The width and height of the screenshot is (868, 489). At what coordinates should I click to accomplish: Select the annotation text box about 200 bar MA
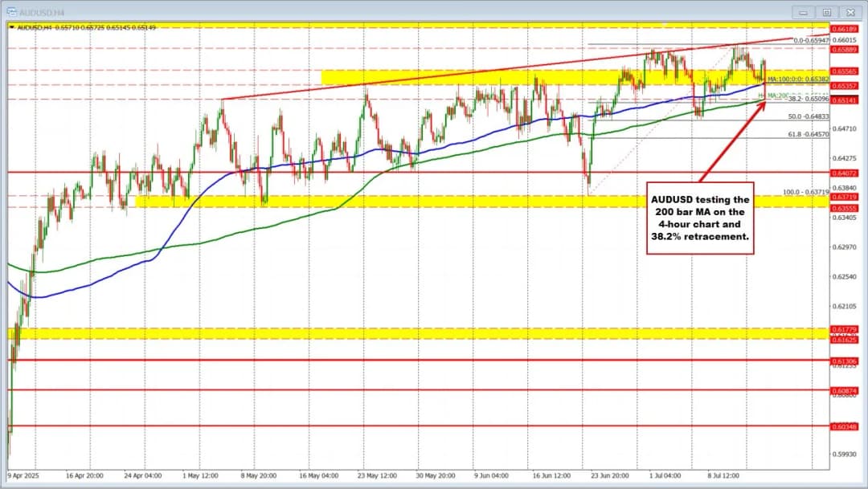[700, 218]
